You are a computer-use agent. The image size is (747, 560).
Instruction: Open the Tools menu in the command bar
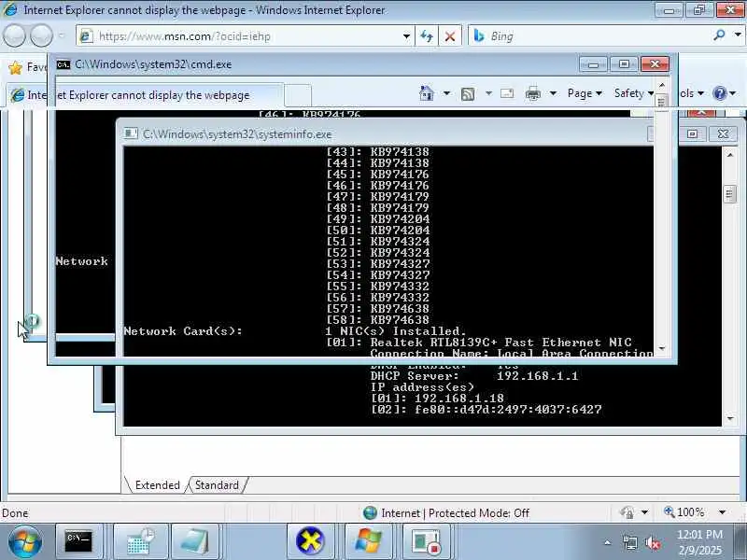coord(692,93)
